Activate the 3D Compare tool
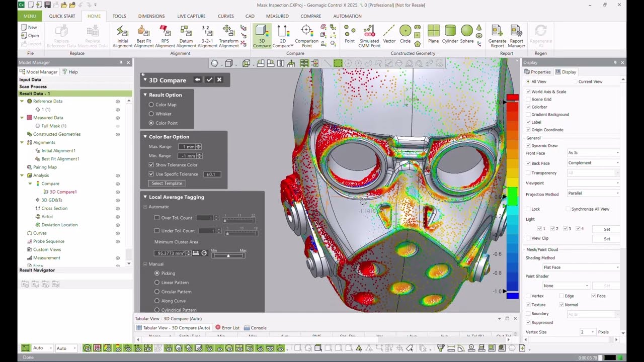The height and width of the screenshot is (362, 644). [262, 36]
